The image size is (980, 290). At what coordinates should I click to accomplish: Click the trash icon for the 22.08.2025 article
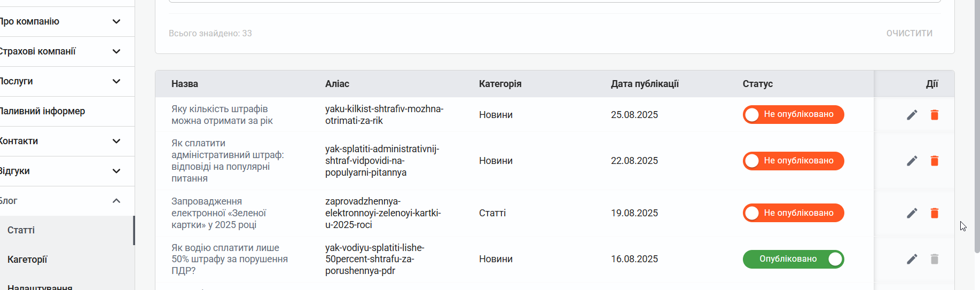pyautogui.click(x=934, y=161)
